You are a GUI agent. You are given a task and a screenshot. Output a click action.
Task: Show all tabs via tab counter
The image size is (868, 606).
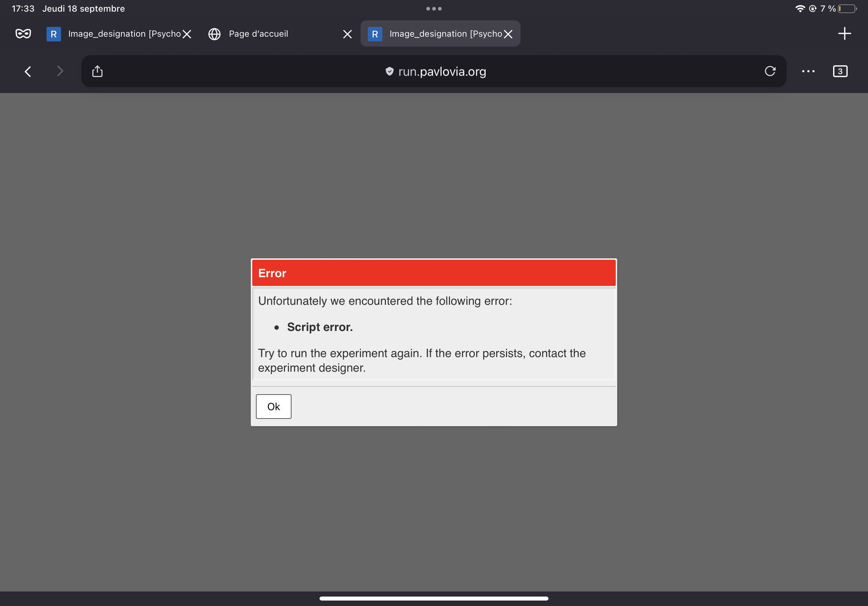(x=840, y=72)
